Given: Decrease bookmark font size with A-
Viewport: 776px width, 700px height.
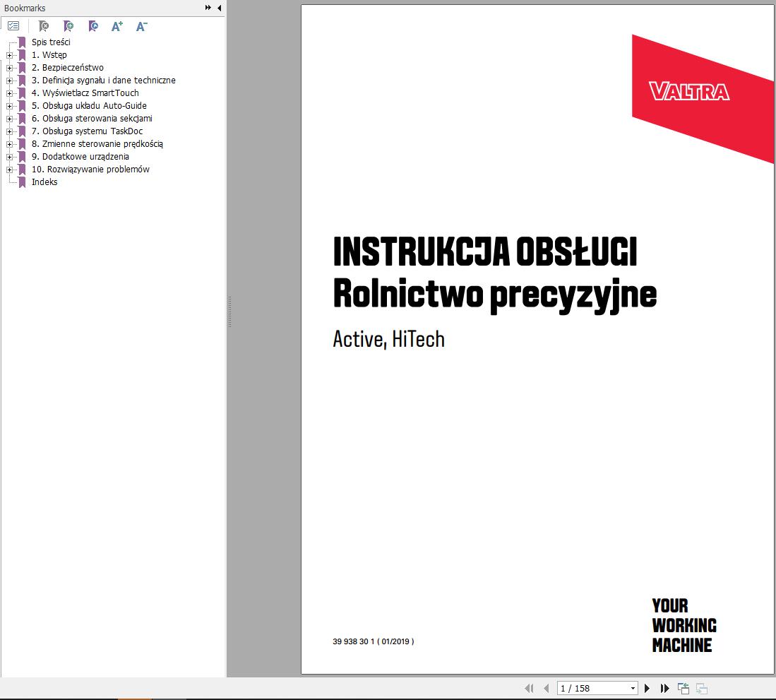Looking at the screenshot, I should click(141, 25).
